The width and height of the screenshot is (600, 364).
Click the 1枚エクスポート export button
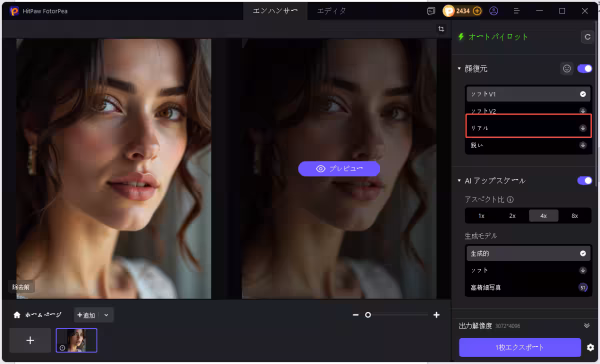tap(519, 347)
